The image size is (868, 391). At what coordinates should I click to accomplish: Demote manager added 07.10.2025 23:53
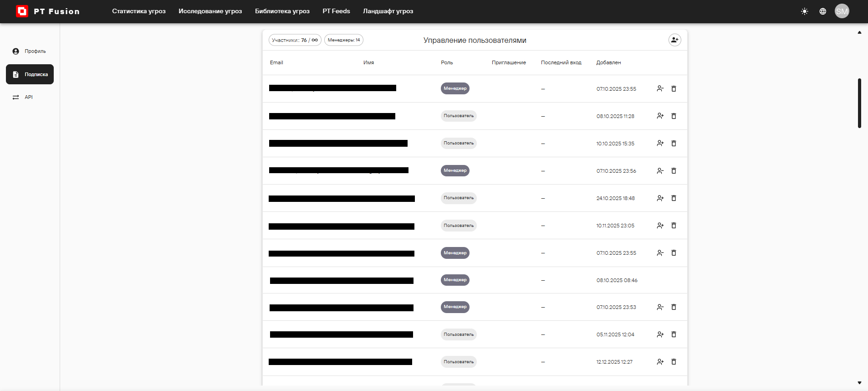660,307
